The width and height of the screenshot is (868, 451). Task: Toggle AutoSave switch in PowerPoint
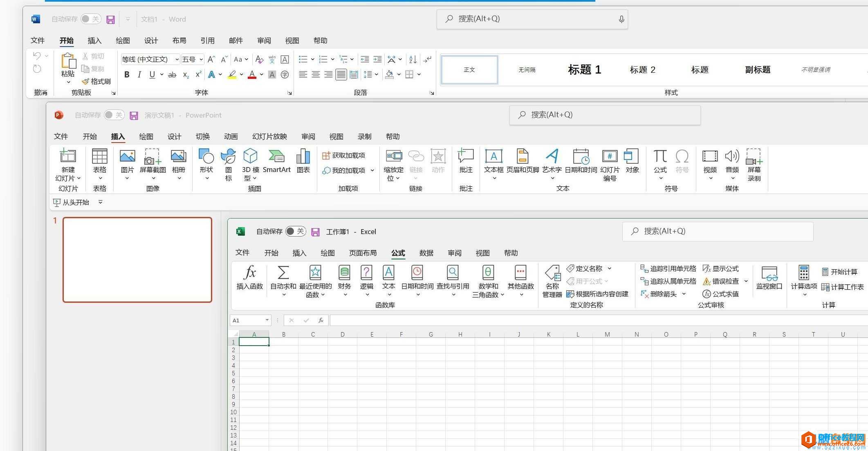[114, 115]
